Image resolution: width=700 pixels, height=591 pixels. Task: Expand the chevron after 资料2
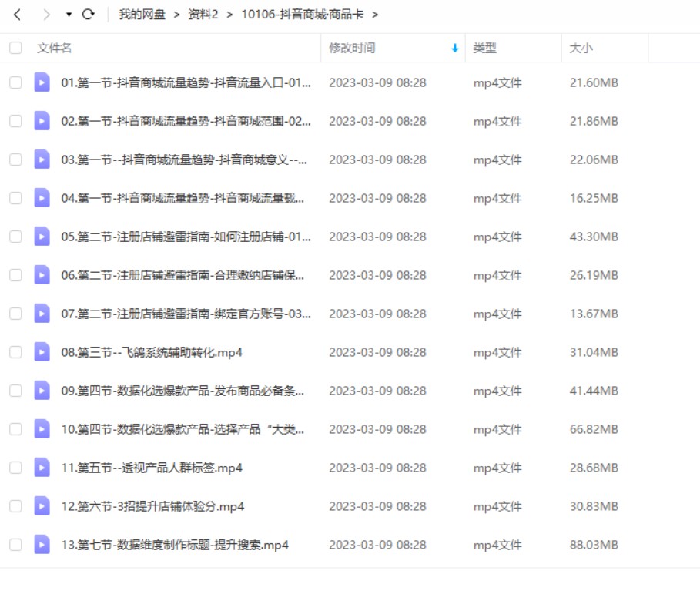click(229, 15)
